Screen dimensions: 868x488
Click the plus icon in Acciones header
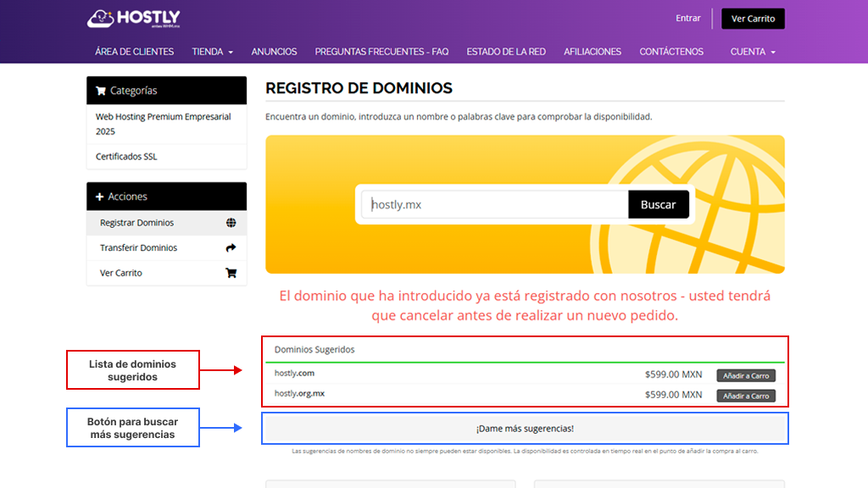99,197
